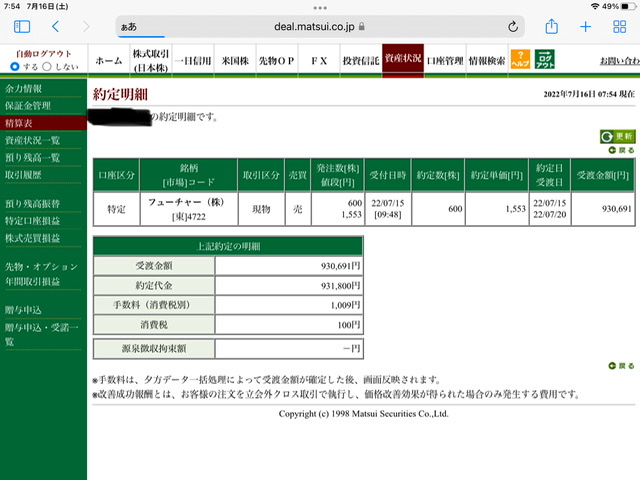Open the FX tab

pyautogui.click(x=319, y=60)
